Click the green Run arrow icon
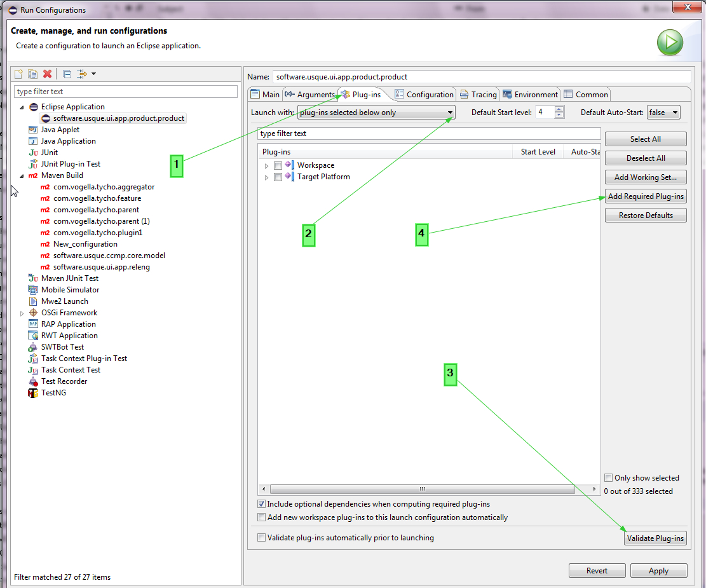The width and height of the screenshot is (706, 588). 670,43
